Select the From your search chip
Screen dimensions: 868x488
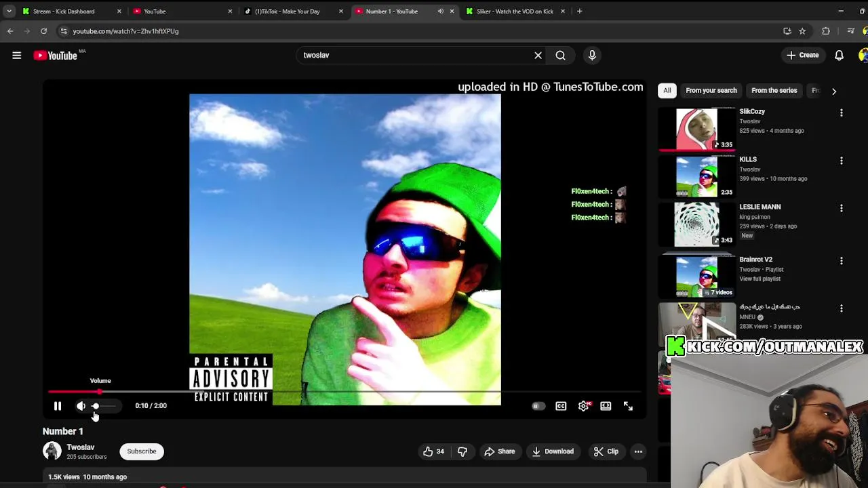click(x=711, y=90)
